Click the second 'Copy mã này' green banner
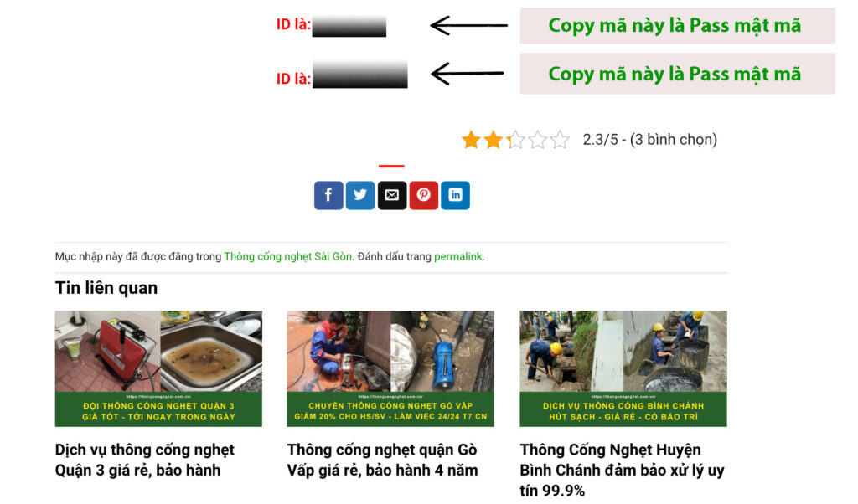 [x=677, y=74]
